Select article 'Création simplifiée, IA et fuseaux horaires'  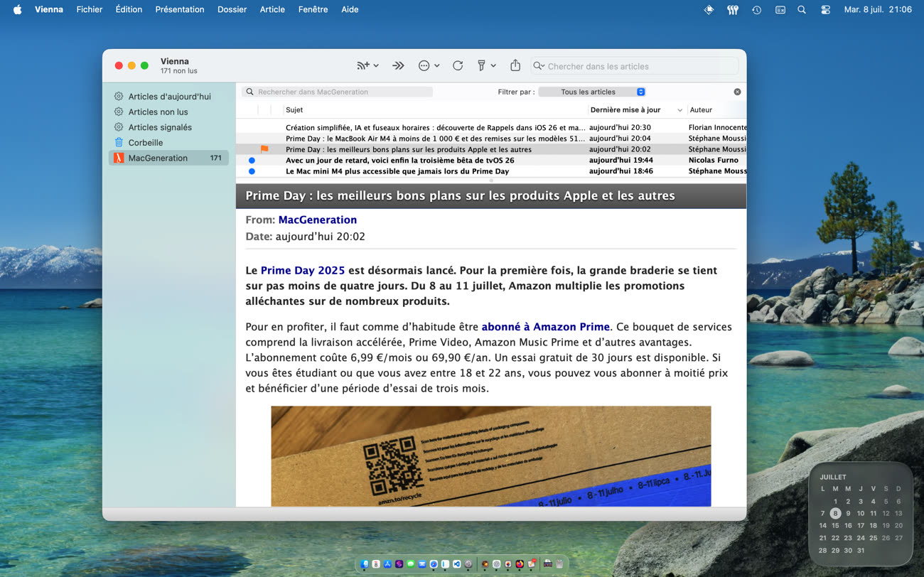435,128
